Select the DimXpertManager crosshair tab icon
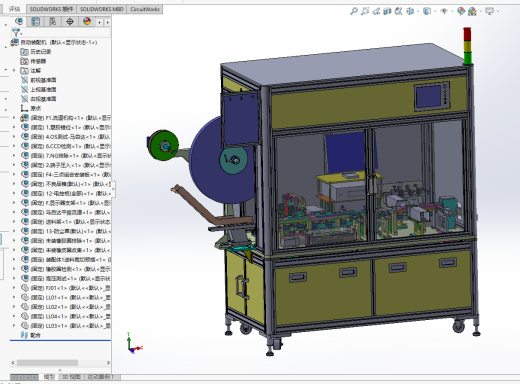 pos(70,22)
